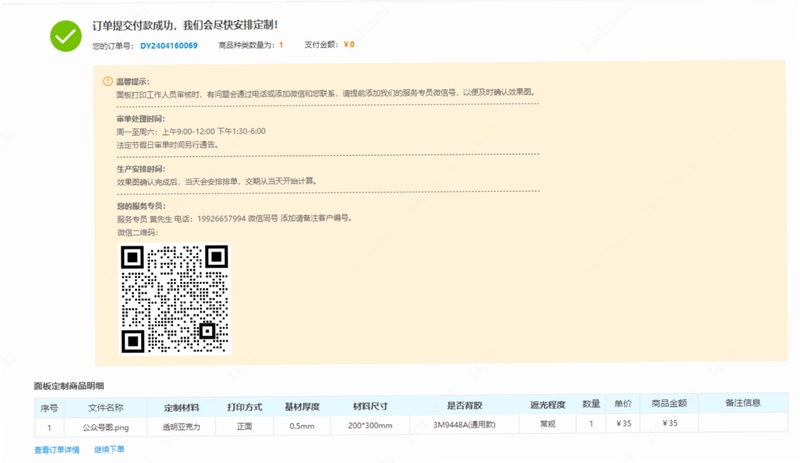Click the 周一至周六 working hours line
The width and height of the screenshot is (800, 463).
(191, 132)
